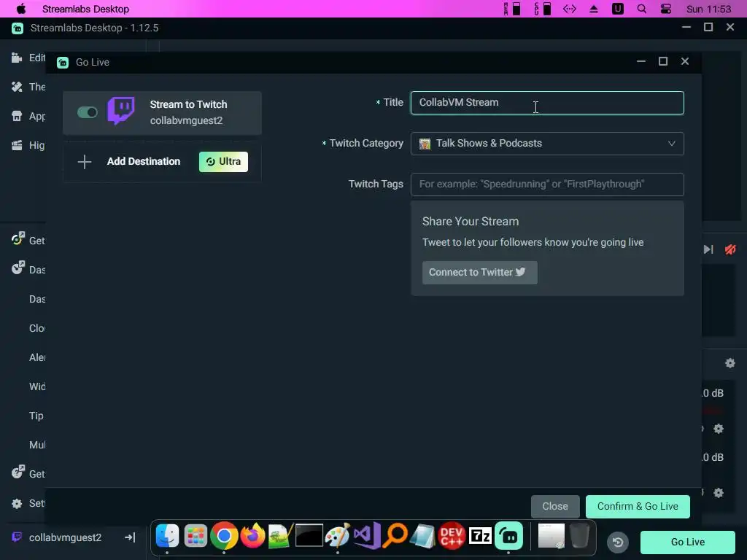Open mixer settings gear in main window

[729, 363]
